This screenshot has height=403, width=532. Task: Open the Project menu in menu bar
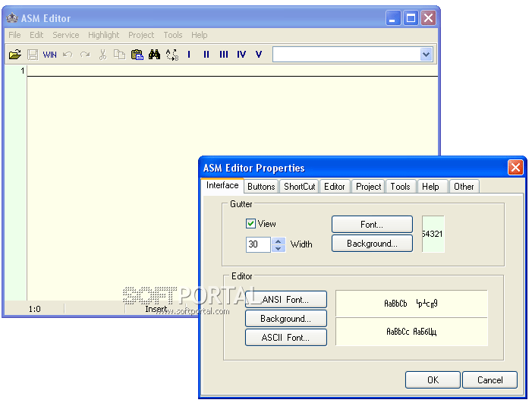tap(141, 35)
